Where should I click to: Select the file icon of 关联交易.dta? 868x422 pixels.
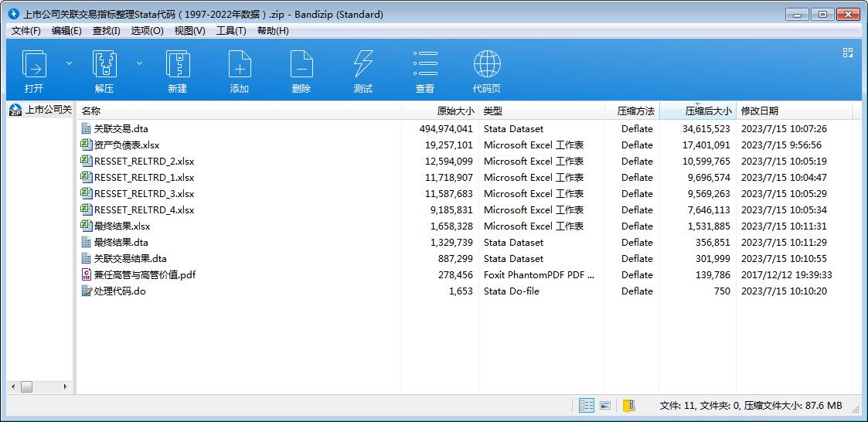(86, 128)
